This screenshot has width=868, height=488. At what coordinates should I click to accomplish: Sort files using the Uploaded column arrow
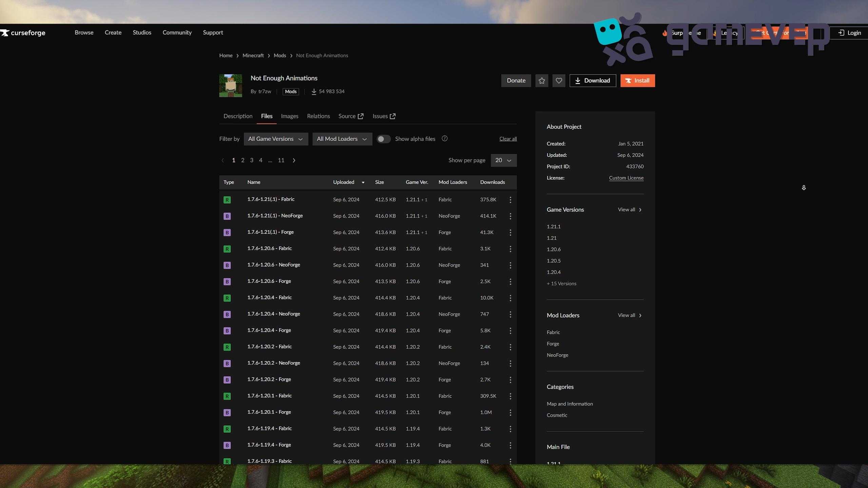click(x=363, y=182)
